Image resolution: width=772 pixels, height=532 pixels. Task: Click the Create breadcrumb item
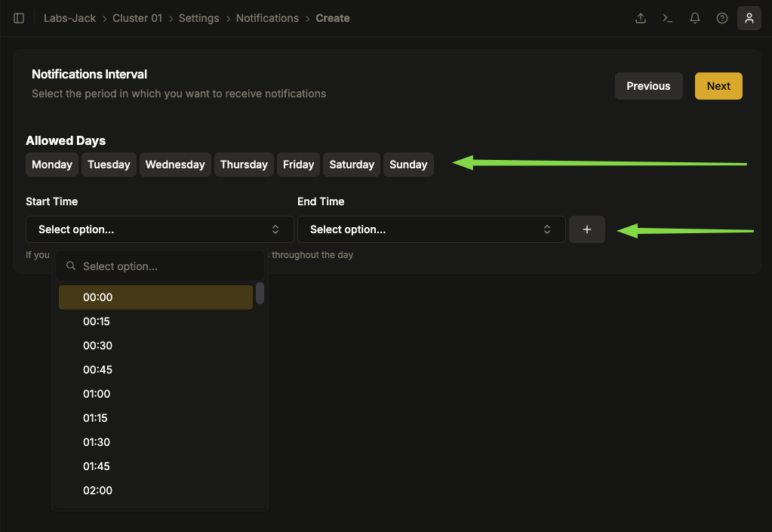tap(333, 18)
